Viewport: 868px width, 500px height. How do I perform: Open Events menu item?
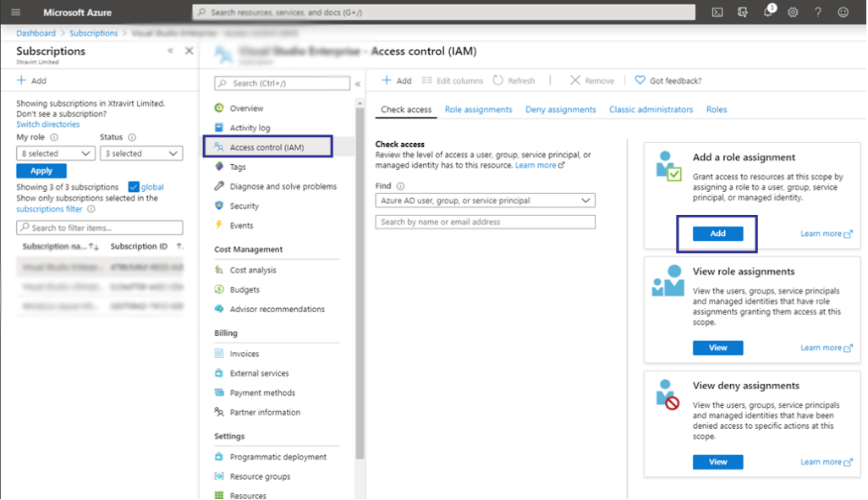point(241,225)
